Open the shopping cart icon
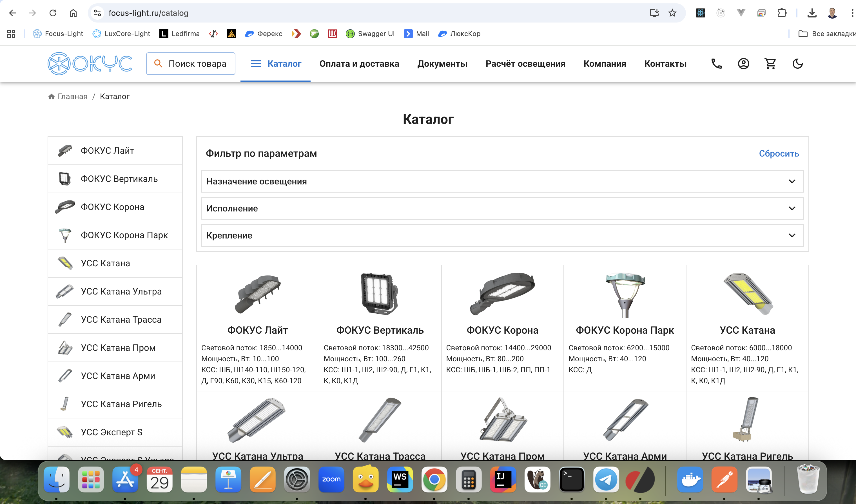 (x=770, y=64)
